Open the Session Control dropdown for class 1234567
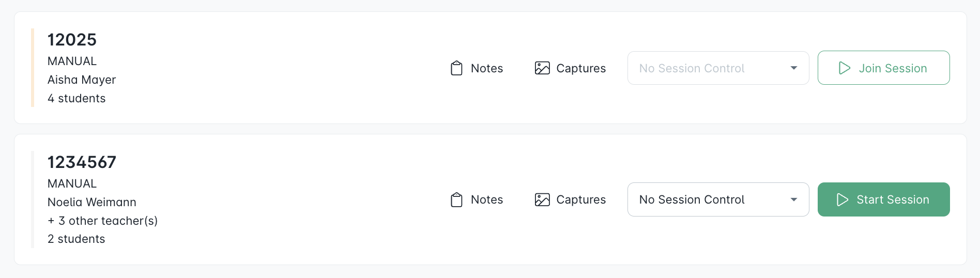Screen dimensions: 980x278 point(718,199)
